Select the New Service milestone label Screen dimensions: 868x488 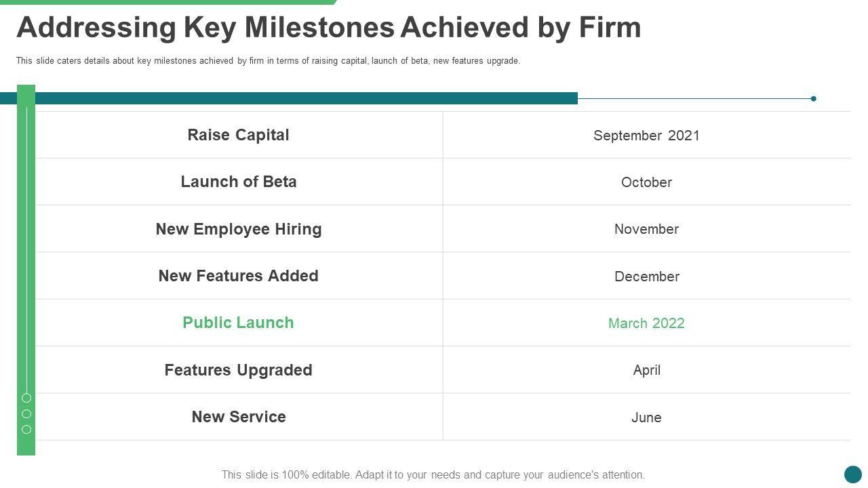239,417
